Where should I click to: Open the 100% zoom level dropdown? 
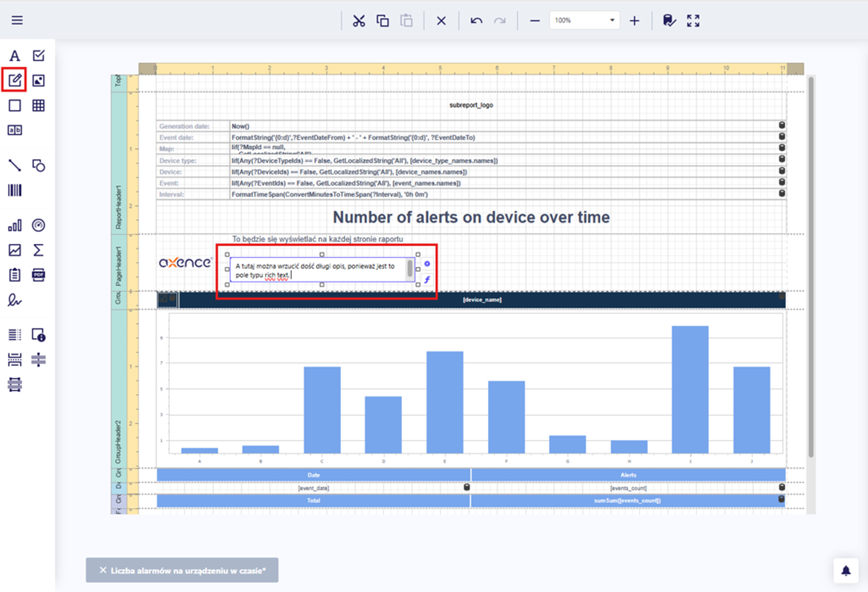coord(612,21)
